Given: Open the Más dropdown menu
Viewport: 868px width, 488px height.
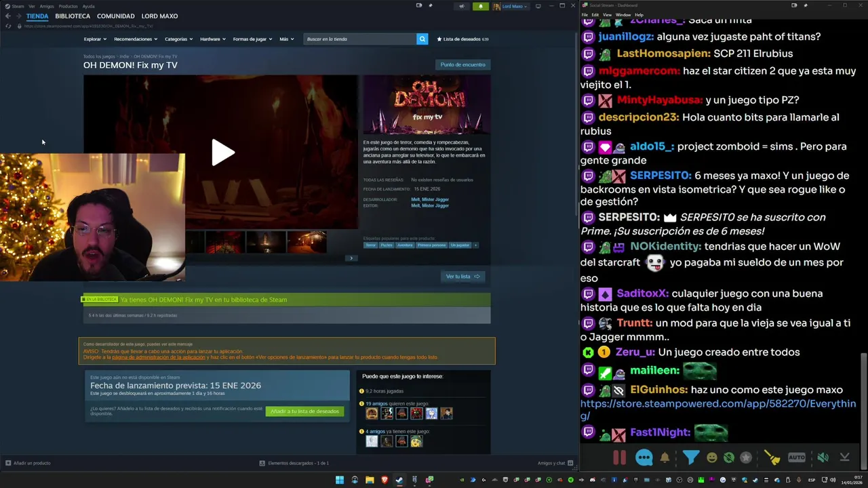Looking at the screenshot, I should point(286,39).
